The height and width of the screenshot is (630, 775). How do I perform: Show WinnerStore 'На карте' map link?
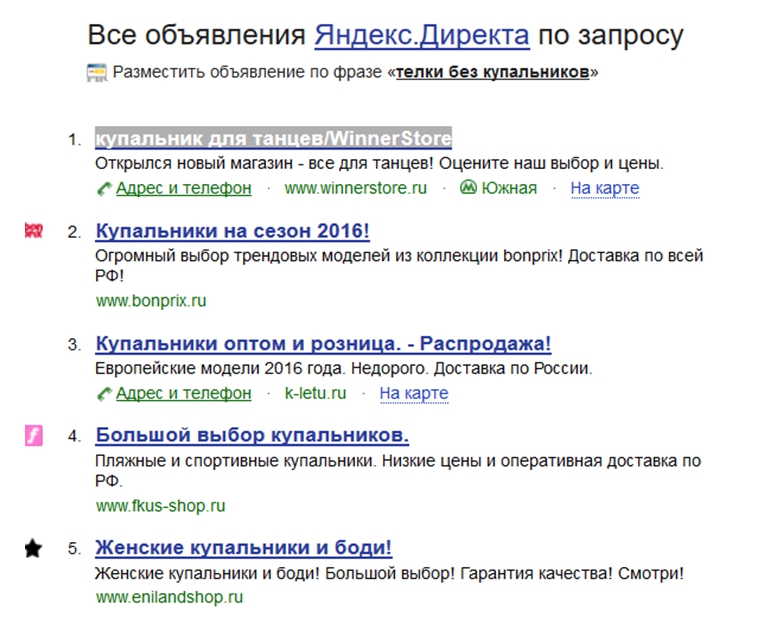604,188
